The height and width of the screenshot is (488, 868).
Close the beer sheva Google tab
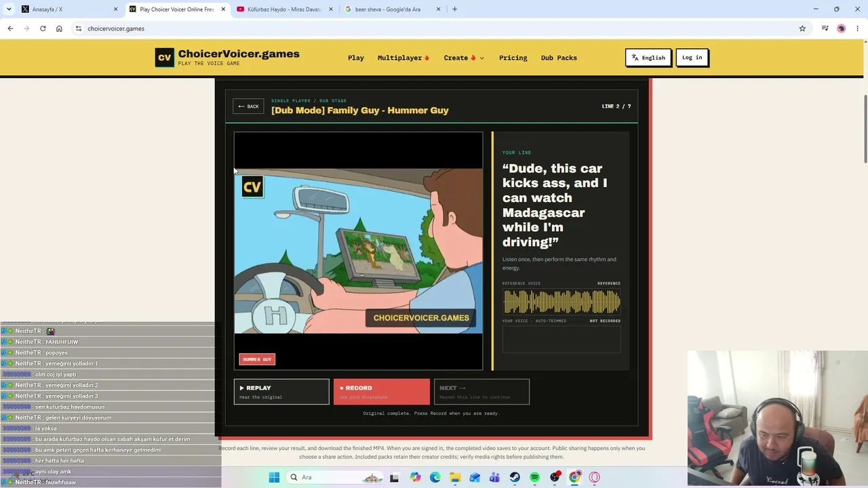[x=438, y=9]
